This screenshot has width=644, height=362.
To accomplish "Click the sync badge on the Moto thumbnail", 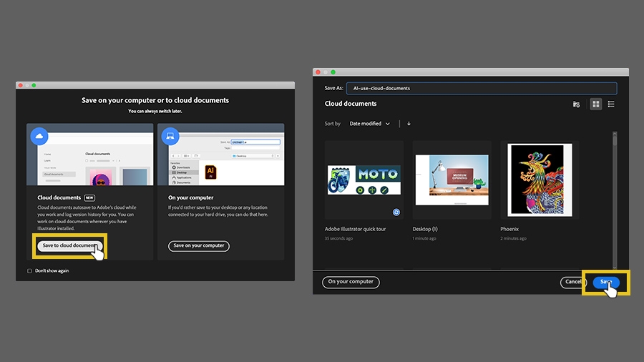I will [x=396, y=212].
